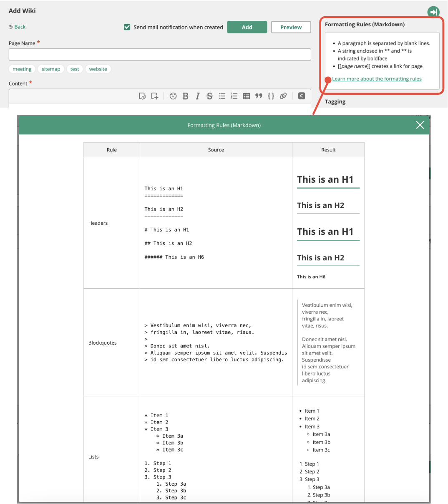Go Back to the previous page
This screenshot has width=448, height=504.
[x=17, y=27]
